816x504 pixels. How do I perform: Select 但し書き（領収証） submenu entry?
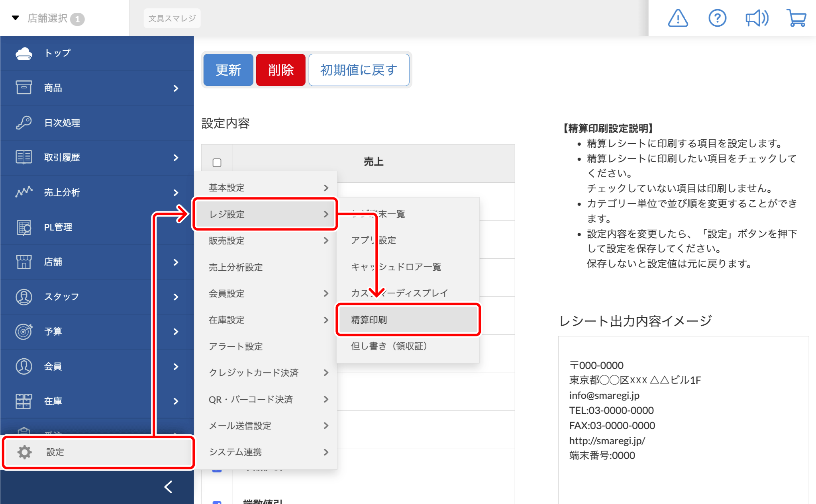pyautogui.click(x=408, y=346)
